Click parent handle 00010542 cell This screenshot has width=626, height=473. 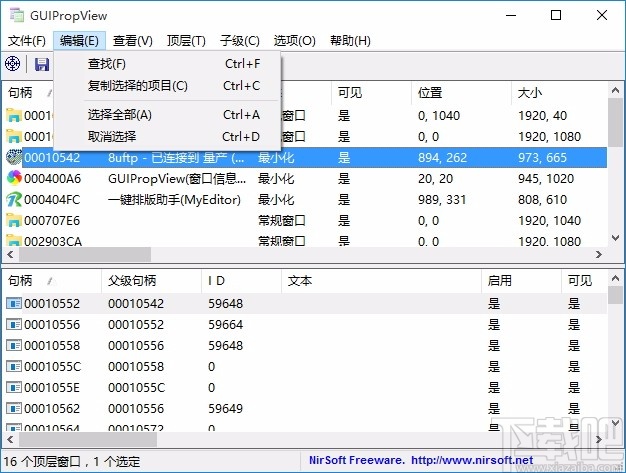tap(136, 303)
